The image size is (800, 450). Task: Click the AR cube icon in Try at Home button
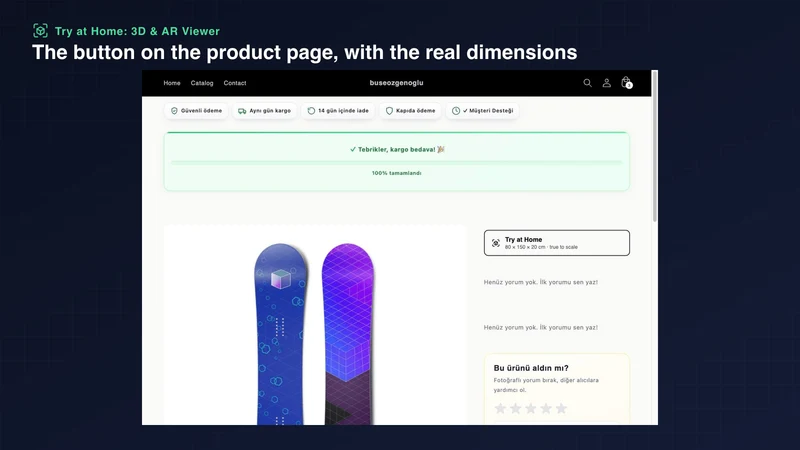coord(495,243)
